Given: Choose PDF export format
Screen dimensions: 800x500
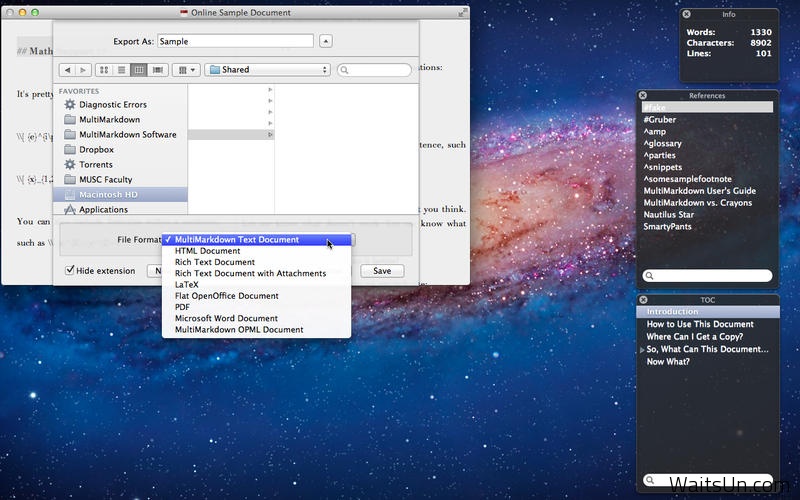Looking at the screenshot, I should tap(257, 307).
